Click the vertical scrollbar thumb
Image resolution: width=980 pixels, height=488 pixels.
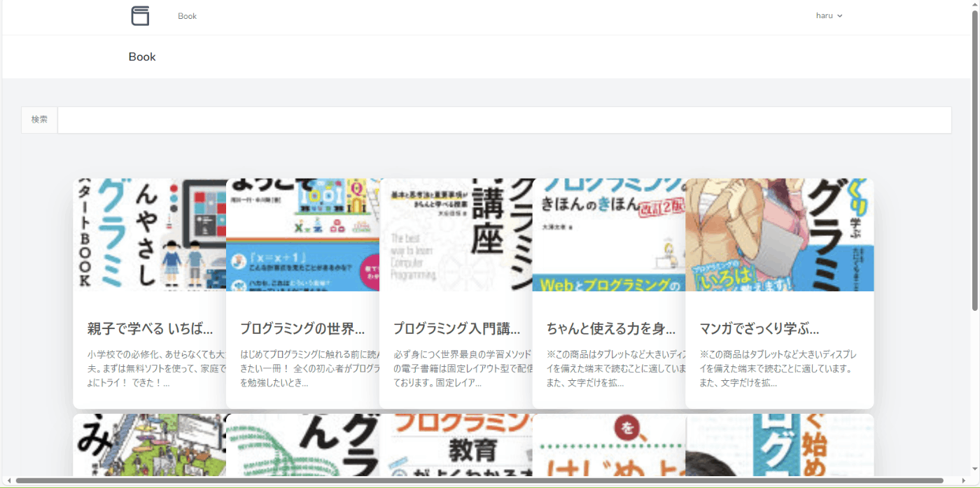974,161
